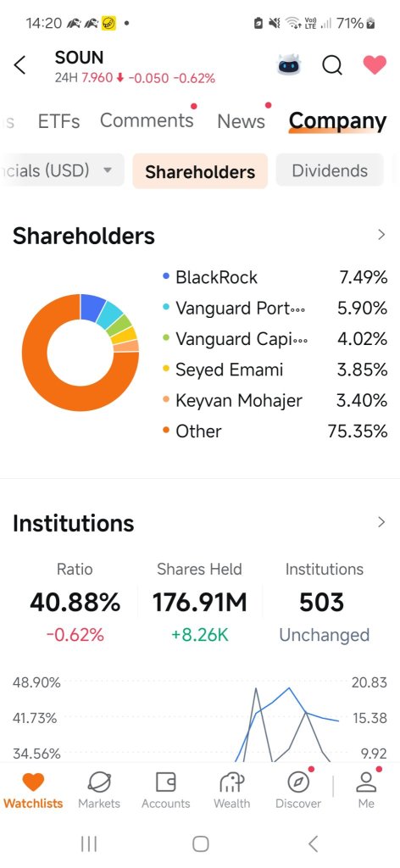
Task: Open the Wealth elephant icon
Action: (x=232, y=782)
